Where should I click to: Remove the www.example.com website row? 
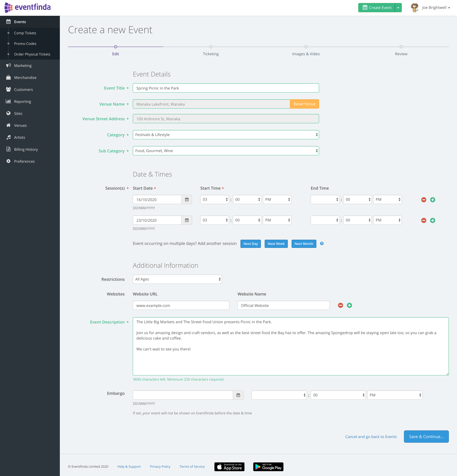coord(340,305)
